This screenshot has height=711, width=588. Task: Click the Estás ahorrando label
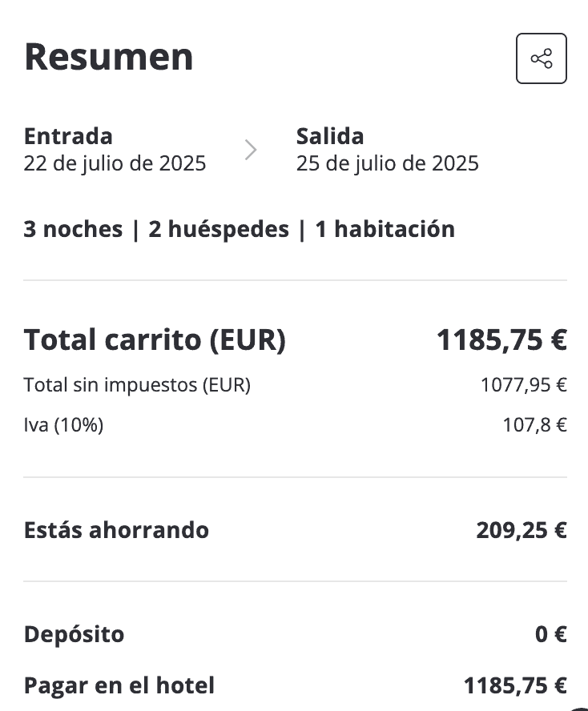pyautogui.click(x=116, y=530)
